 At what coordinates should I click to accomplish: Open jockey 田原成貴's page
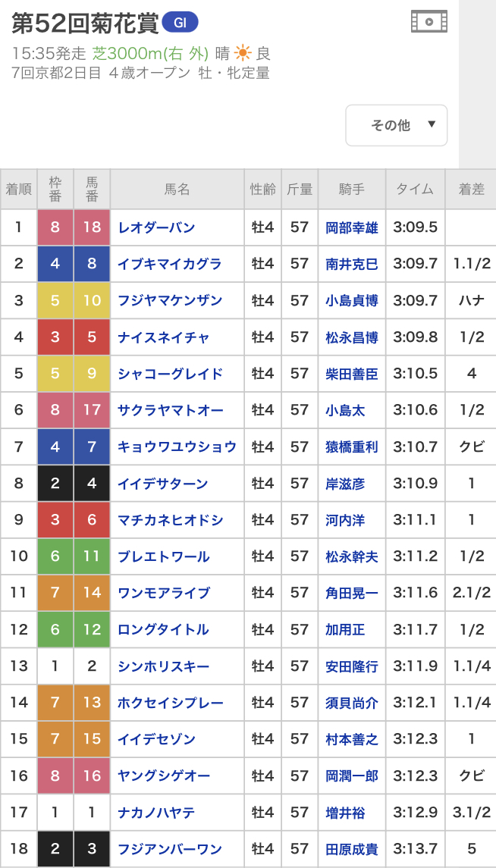(x=351, y=849)
